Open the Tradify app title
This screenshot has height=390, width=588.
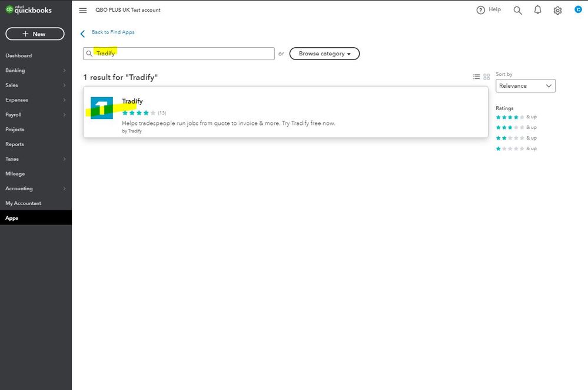pyautogui.click(x=132, y=101)
